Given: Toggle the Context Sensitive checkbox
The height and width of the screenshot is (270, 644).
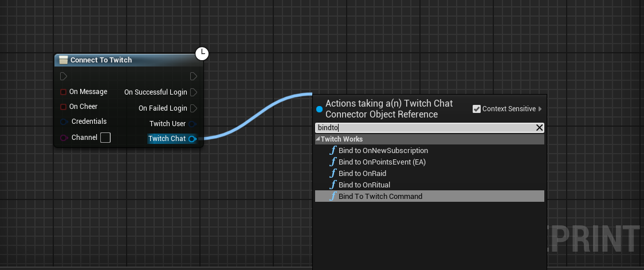Looking at the screenshot, I should (x=477, y=109).
